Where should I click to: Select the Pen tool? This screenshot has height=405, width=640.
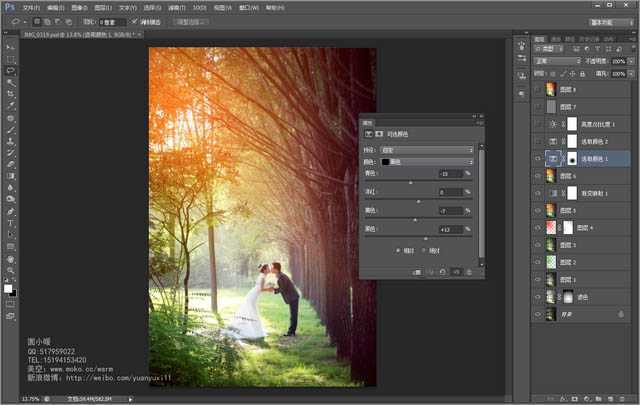pyautogui.click(x=11, y=211)
